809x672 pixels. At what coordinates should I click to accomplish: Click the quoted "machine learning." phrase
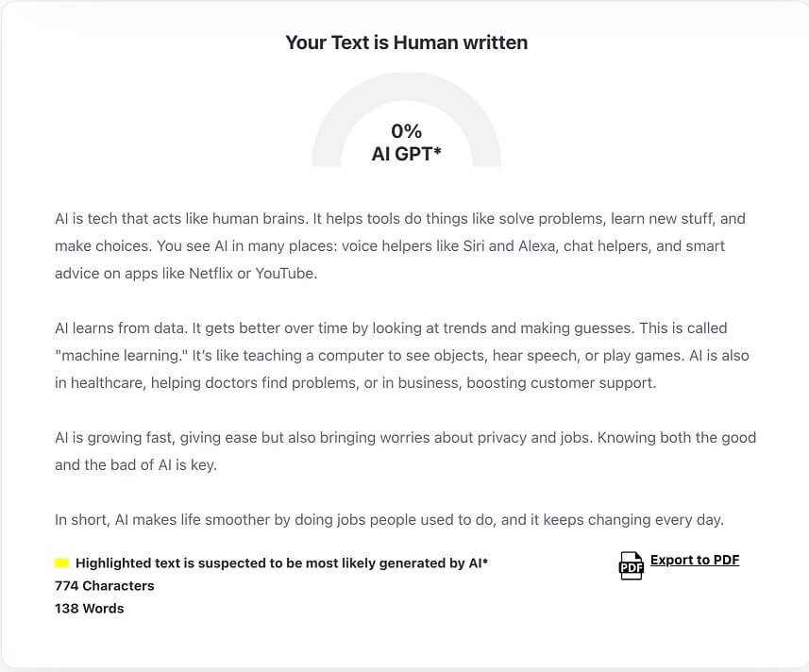tap(120, 356)
